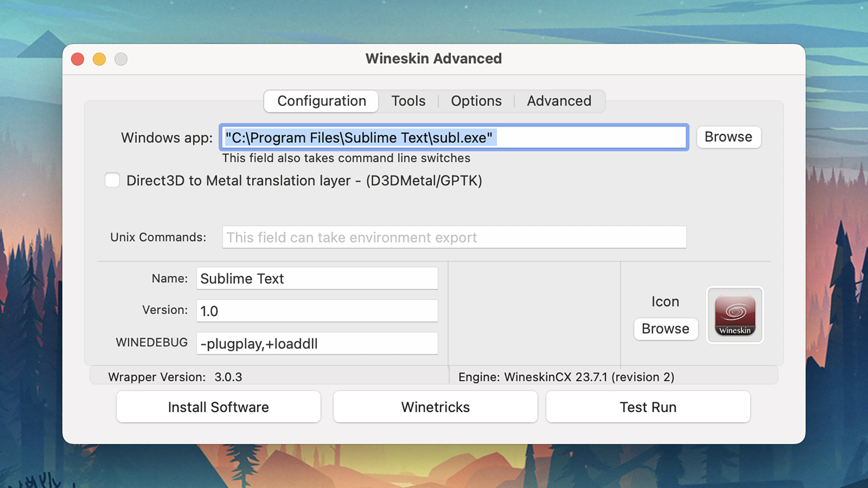Open Winetricks
The image size is (868, 488).
tap(435, 407)
